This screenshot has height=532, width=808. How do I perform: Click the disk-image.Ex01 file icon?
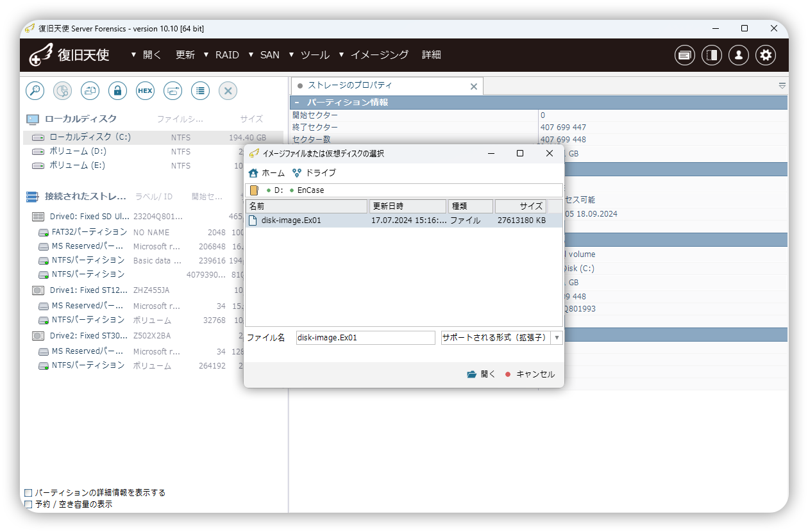tap(253, 220)
